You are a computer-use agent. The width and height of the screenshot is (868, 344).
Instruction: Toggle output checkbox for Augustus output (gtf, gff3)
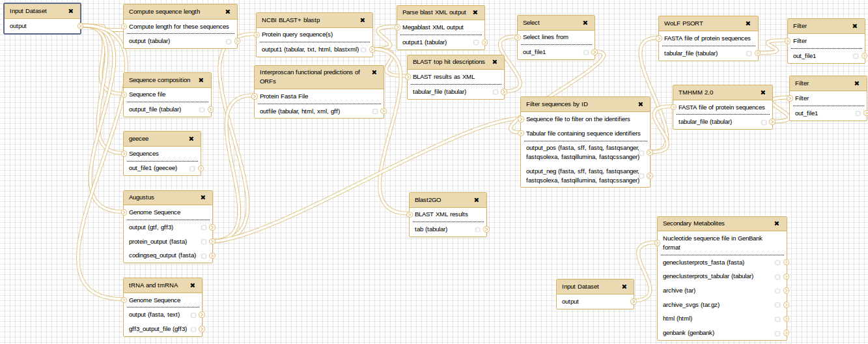tap(204, 227)
